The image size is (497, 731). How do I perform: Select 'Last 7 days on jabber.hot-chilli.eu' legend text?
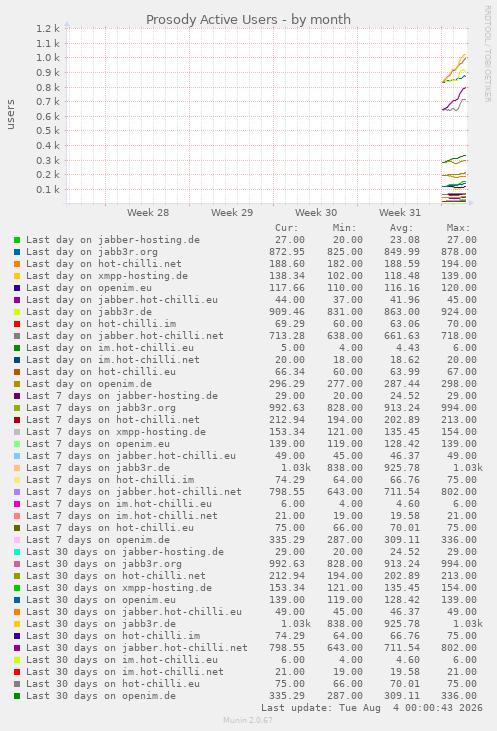point(131,456)
